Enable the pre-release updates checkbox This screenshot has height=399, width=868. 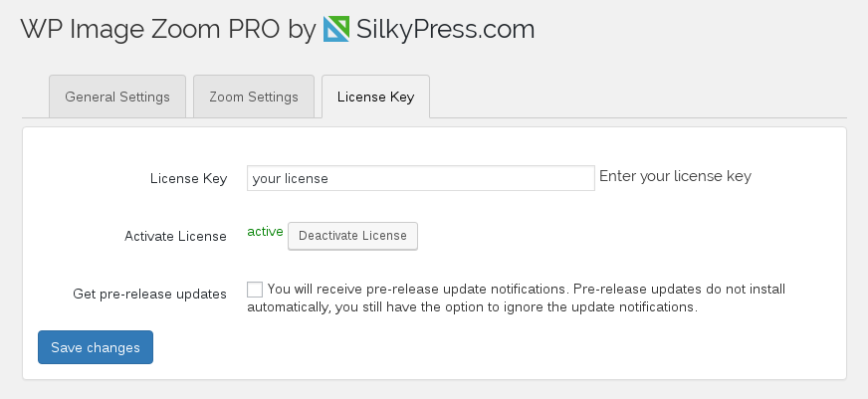click(x=255, y=290)
